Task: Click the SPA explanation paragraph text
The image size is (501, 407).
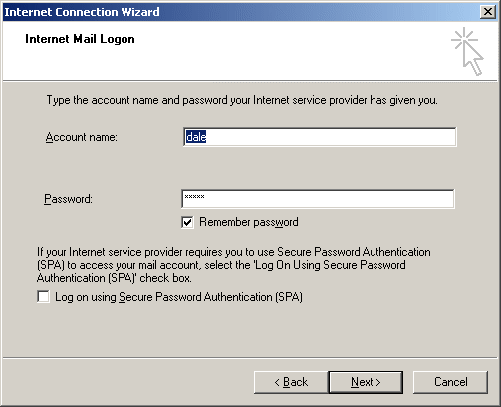Action: click(233, 265)
